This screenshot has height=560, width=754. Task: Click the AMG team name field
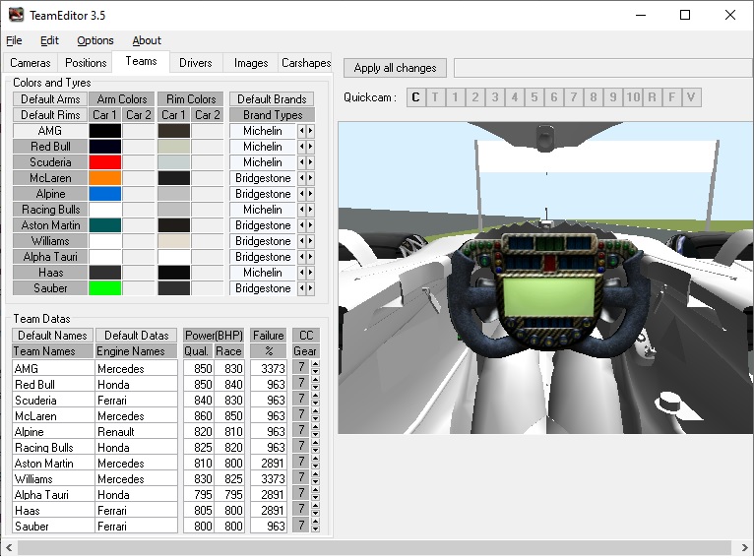pos(54,369)
